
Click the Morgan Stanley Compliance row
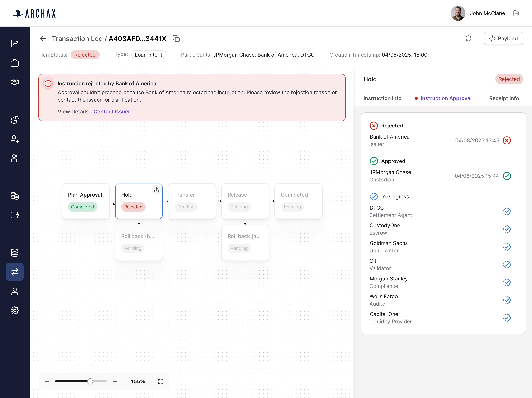point(440,282)
